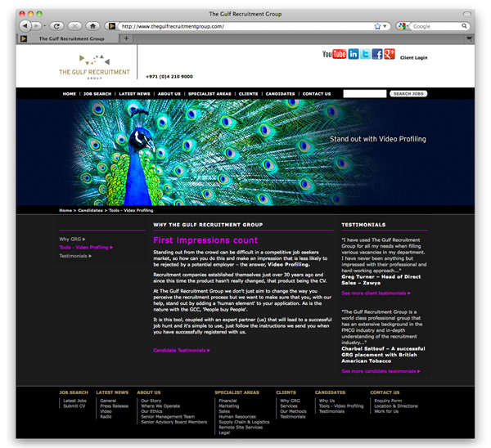Open Our Story footer link
Image resolution: width=491 pixels, height=448 pixels.
pos(151,401)
